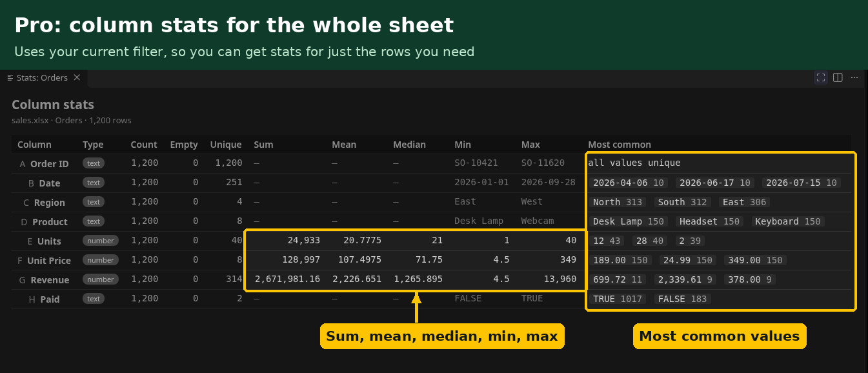
Task: Click the number type badge for Revenue
Action: (101, 279)
